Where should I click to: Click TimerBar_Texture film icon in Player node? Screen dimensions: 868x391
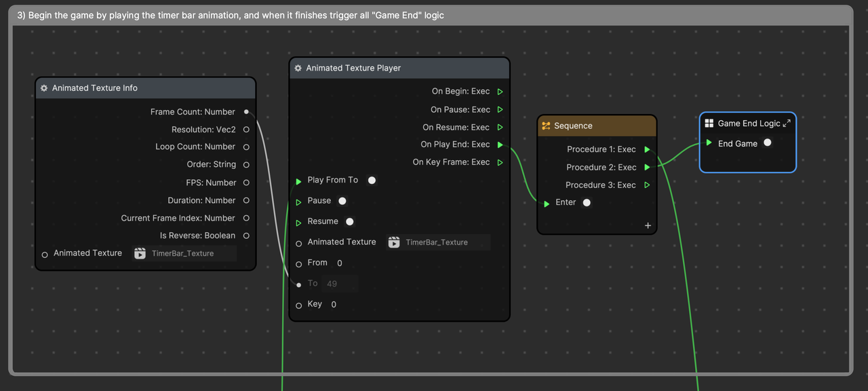pos(394,242)
